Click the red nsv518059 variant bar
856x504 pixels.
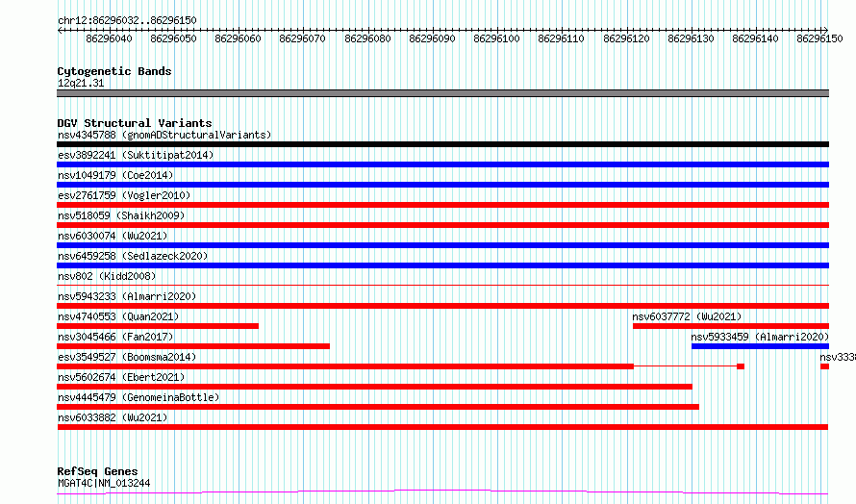coord(442,225)
